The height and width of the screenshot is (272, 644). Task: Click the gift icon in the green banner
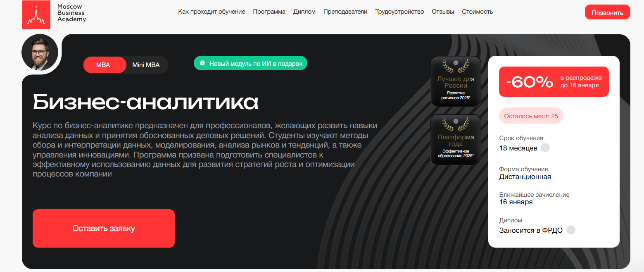click(x=202, y=63)
